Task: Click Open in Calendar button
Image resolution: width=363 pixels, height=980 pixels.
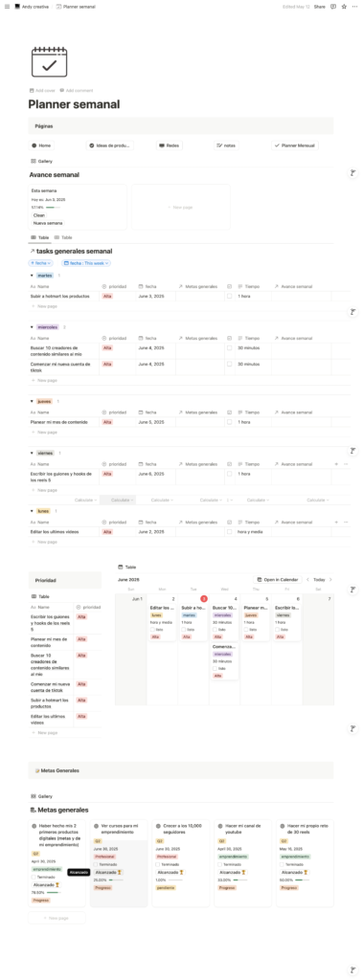Action: coord(277,579)
